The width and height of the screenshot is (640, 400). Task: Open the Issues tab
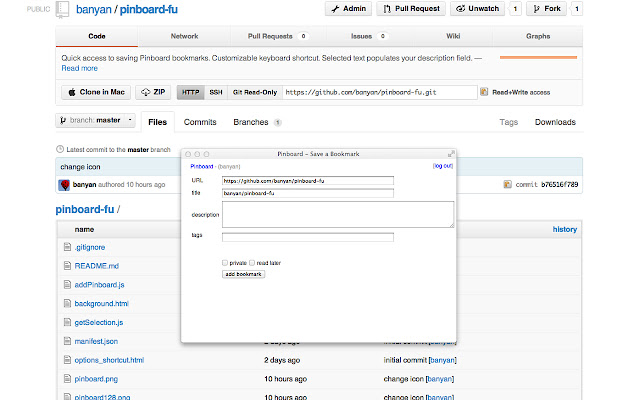[368, 36]
